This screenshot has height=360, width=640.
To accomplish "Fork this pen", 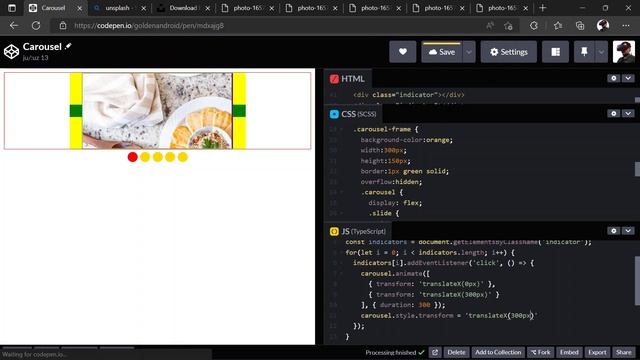I will coord(540,352).
